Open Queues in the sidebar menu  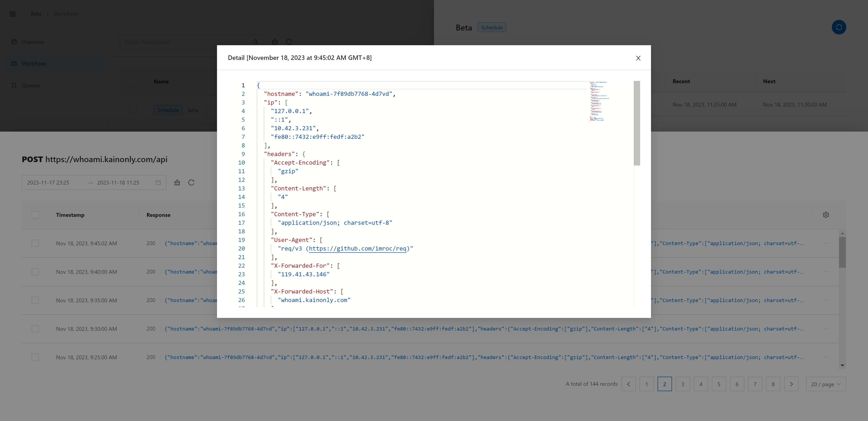pyautogui.click(x=31, y=85)
